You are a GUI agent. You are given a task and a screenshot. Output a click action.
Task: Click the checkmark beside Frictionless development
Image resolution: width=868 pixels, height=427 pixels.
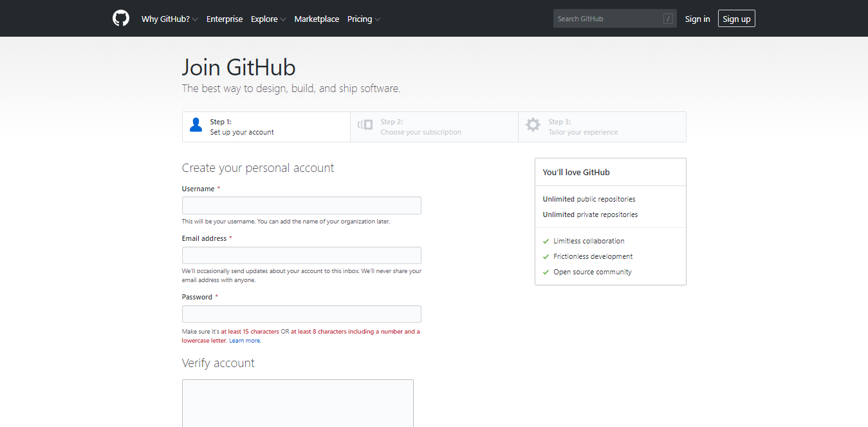[546, 256]
